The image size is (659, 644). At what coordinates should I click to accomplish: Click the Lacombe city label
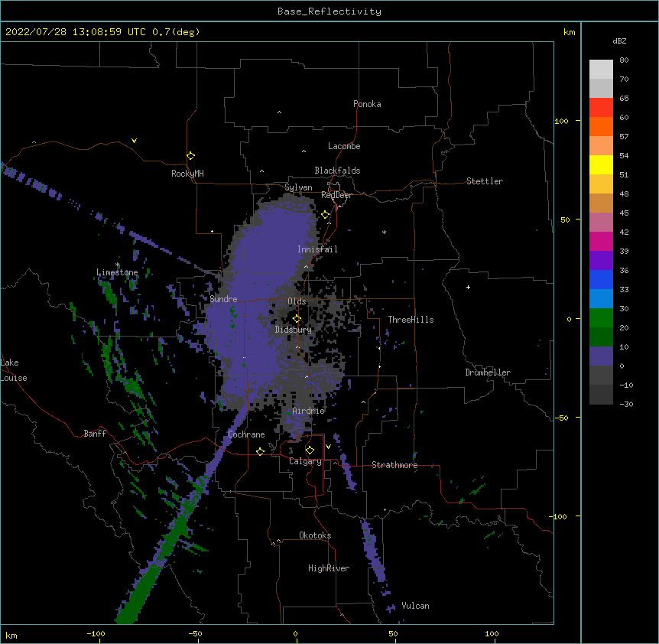click(x=344, y=146)
